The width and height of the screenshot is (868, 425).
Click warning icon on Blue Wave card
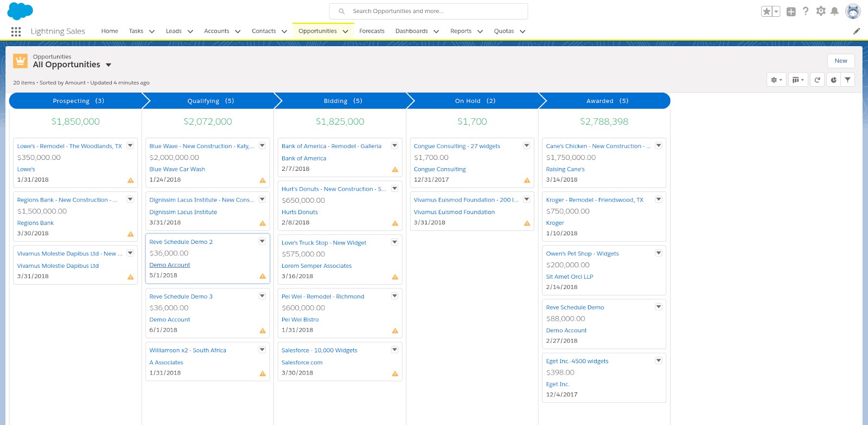[x=263, y=180]
